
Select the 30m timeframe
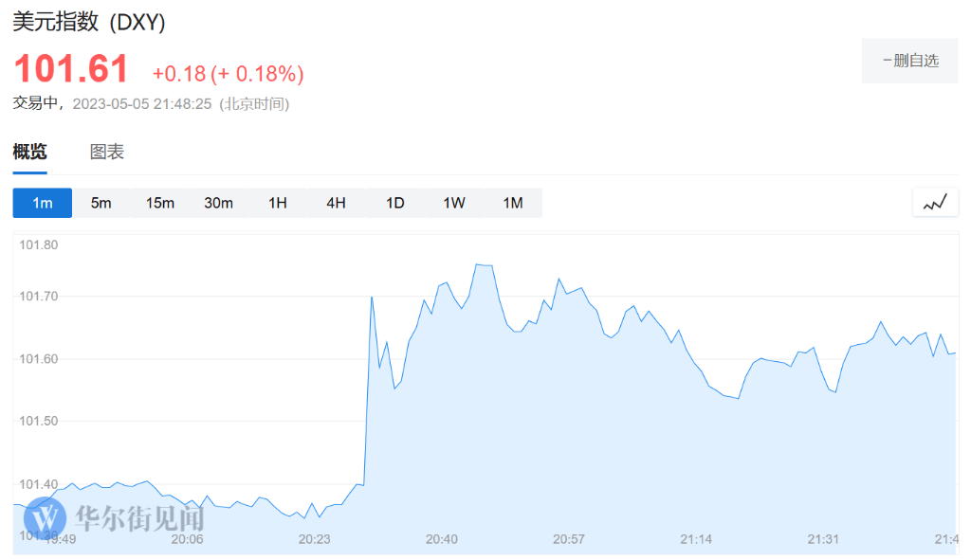[x=219, y=202]
